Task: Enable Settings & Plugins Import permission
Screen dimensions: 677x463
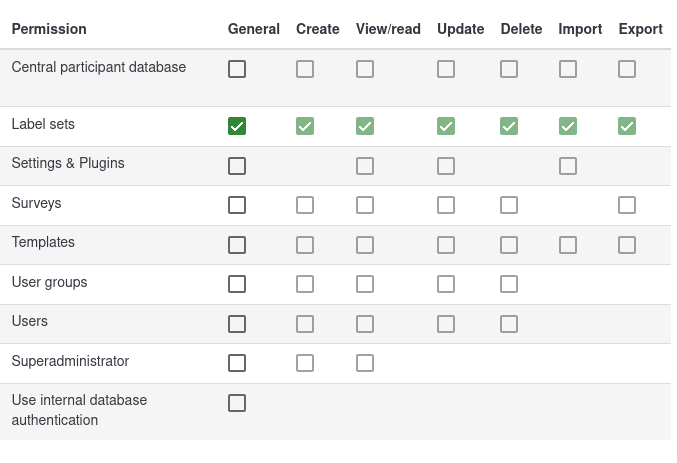Action: coord(568,166)
